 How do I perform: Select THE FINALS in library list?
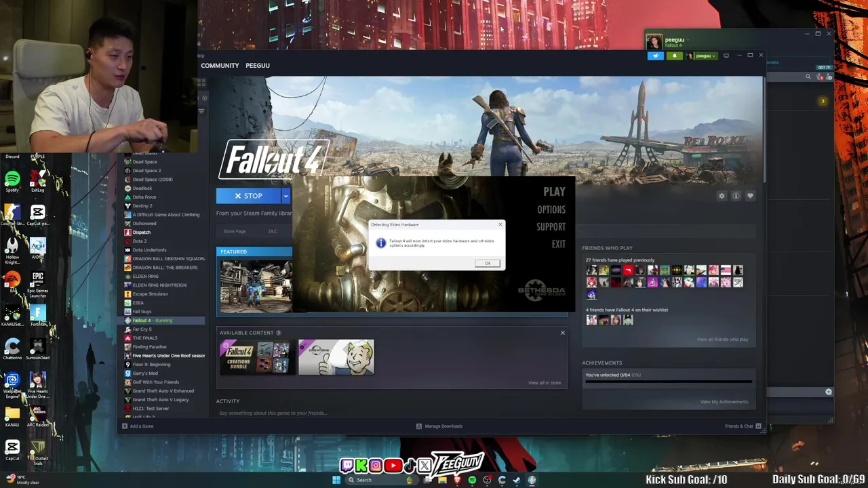point(144,338)
